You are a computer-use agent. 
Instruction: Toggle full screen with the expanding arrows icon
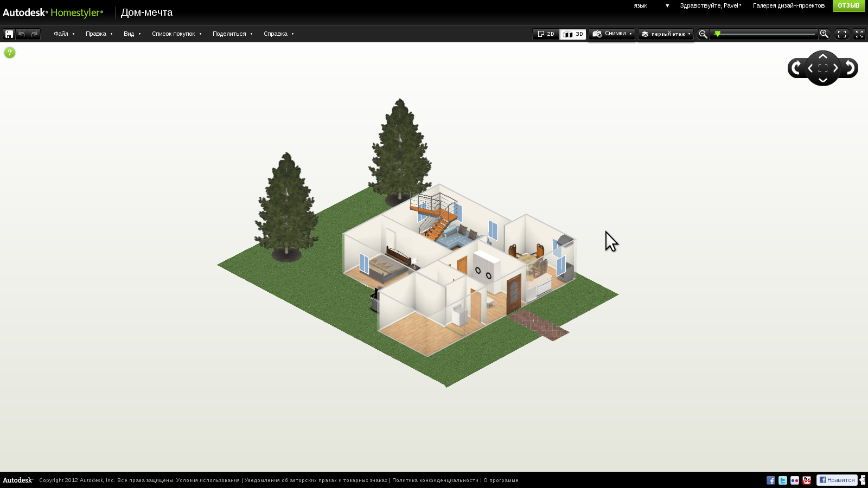pos(859,34)
